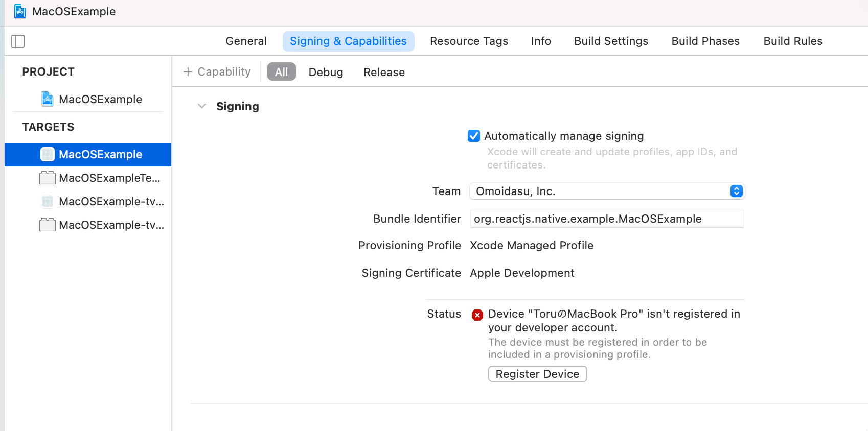868x431 pixels.
Task: Toggle Automatically manage signing checkbox
Action: pyautogui.click(x=474, y=136)
